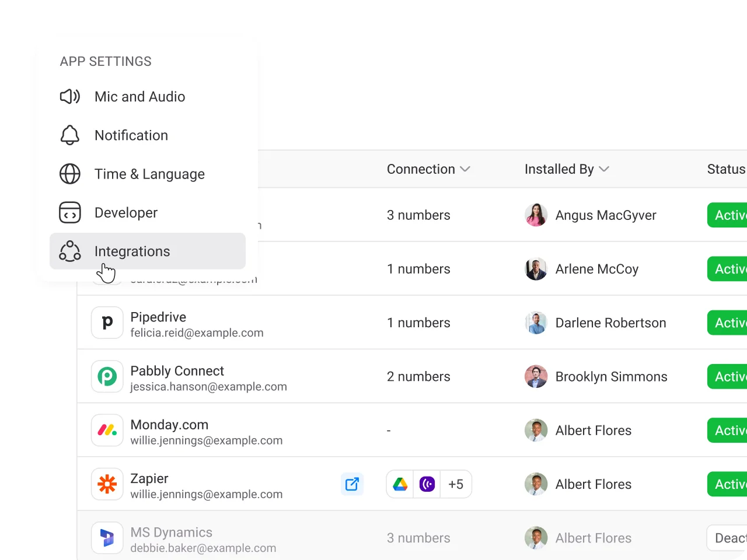Expand the Connection column dropdown chevron
This screenshot has height=560, width=747.
(x=465, y=169)
